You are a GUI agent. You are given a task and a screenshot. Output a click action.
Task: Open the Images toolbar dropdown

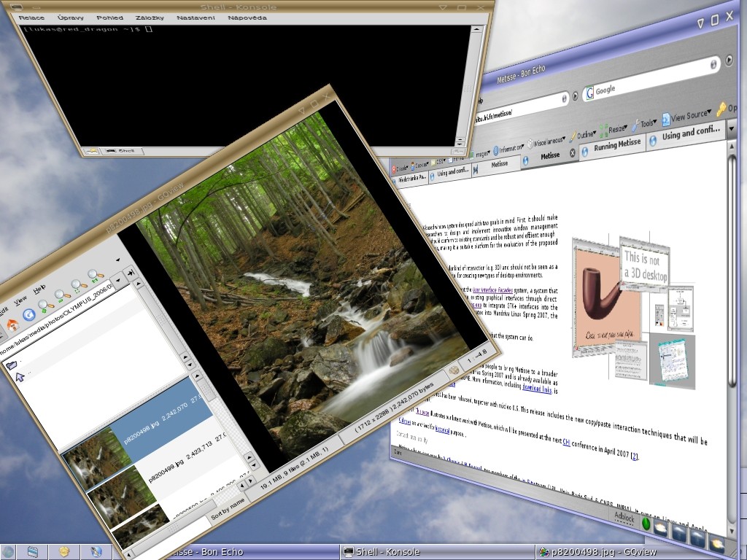[479, 154]
